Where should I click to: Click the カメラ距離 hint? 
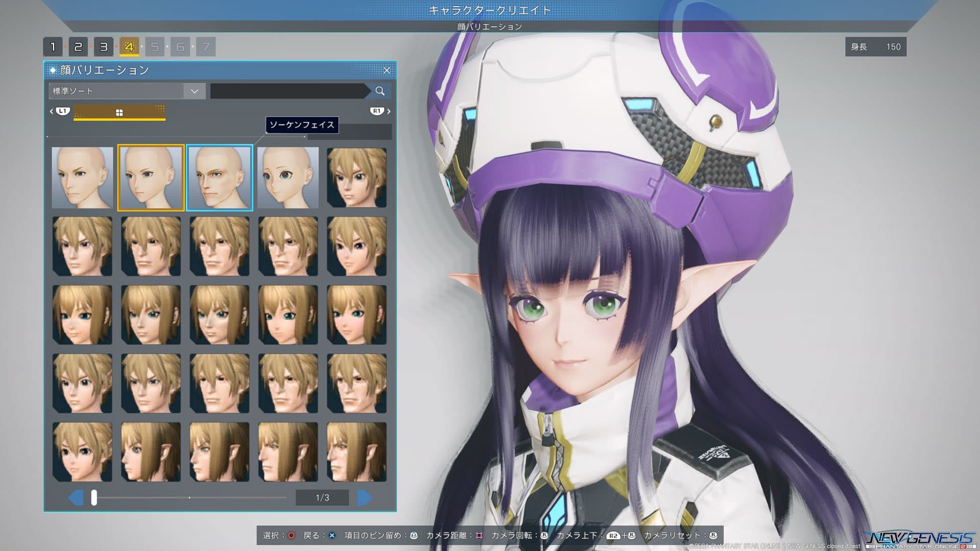(x=455, y=535)
